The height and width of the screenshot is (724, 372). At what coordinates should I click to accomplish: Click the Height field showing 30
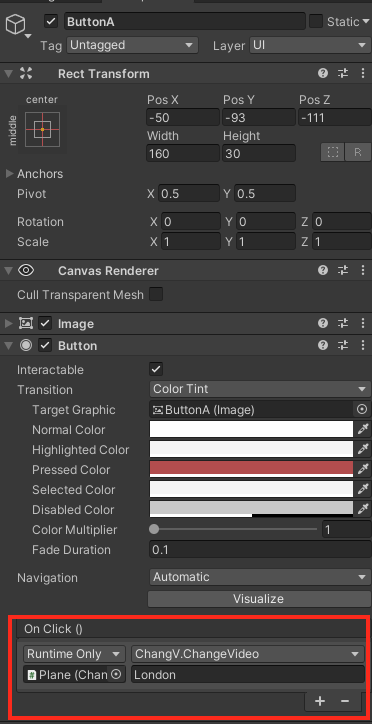(x=258, y=153)
